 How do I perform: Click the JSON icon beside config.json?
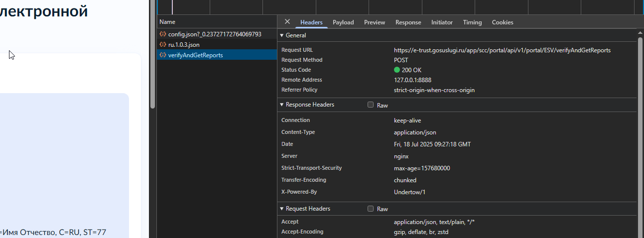coord(162,34)
